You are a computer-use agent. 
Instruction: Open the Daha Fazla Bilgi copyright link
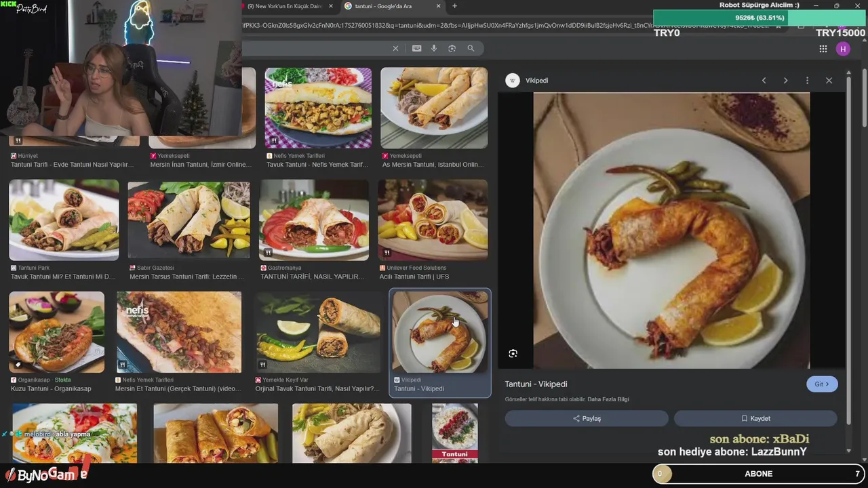pyautogui.click(x=608, y=399)
